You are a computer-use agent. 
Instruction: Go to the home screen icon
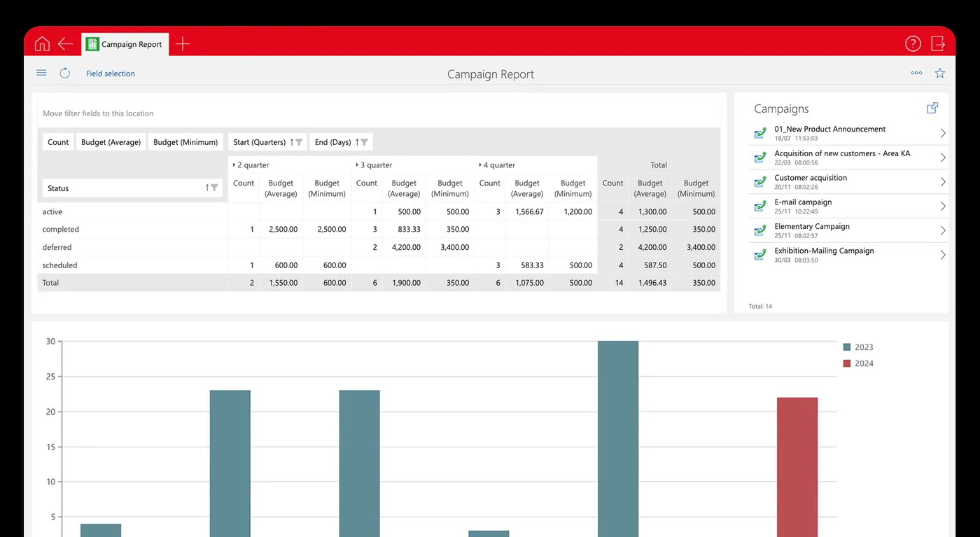click(42, 44)
